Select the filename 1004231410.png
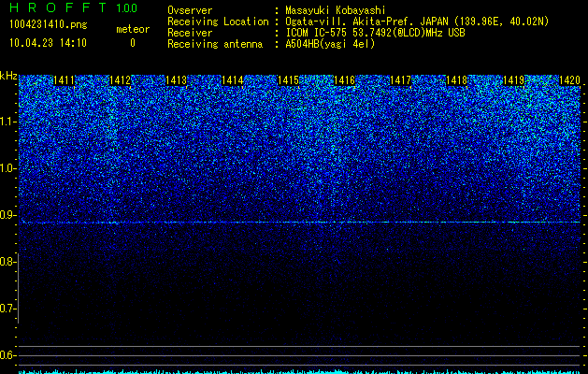 [49, 24]
